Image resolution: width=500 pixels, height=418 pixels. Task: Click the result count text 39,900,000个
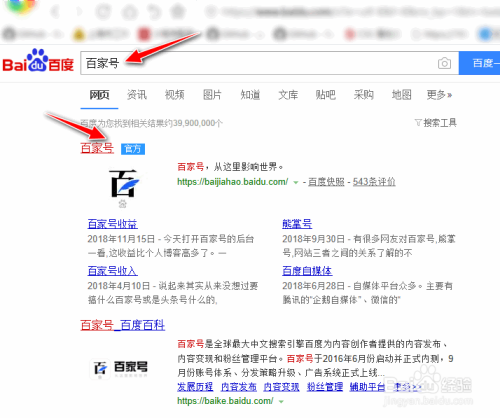pyautogui.click(x=198, y=123)
